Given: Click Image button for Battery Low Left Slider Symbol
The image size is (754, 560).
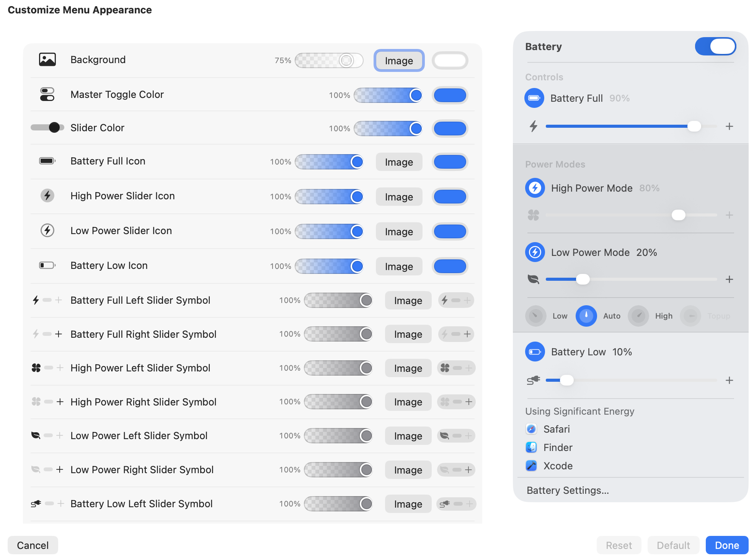Looking at the screenshot, I should (x=408, y=504).
